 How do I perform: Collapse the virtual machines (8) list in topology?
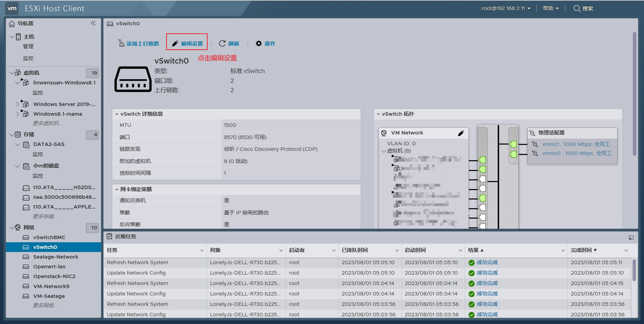(x=384, y=151)
